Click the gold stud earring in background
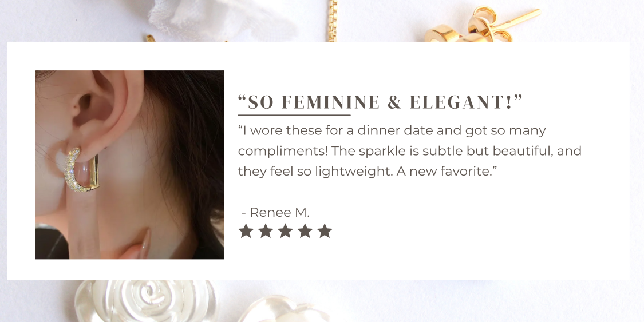This screenshot has width=644, height=322. [x=481, y=25]
